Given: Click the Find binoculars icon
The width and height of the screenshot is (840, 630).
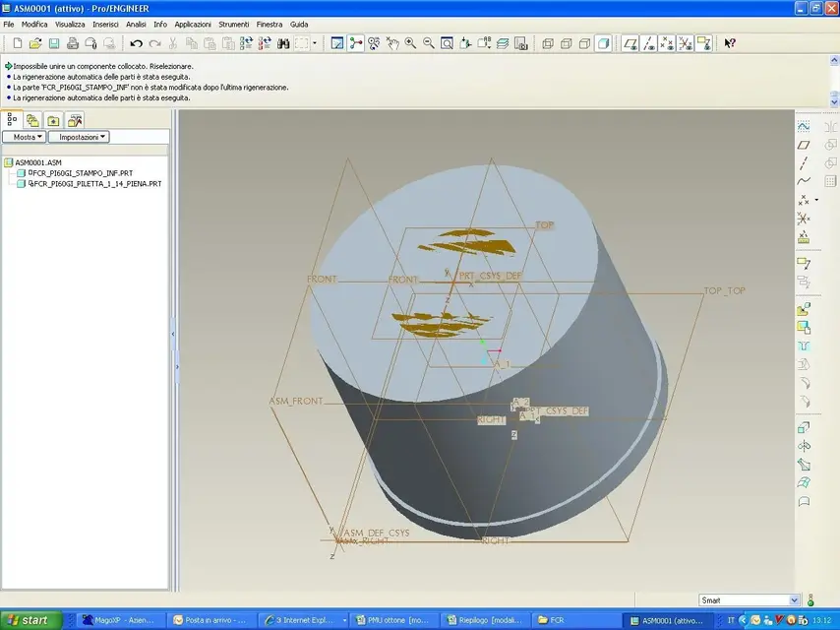Looking at the screenshot, I should point(283,43).
